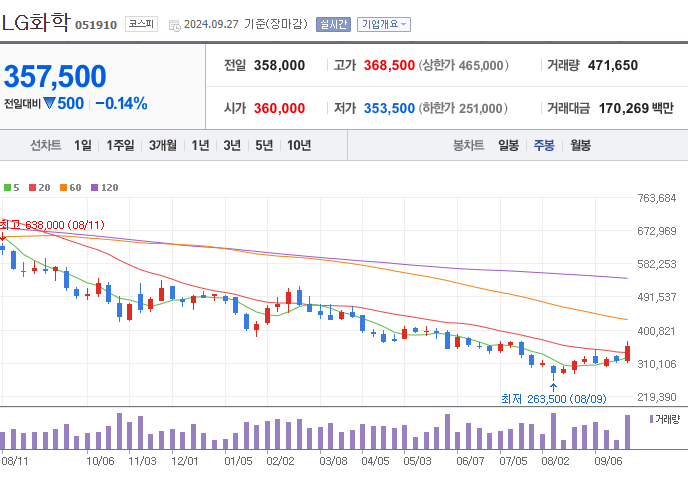Click the calendar icon beside the 2024.09.27 date
This screenshot has width=688, height=482.
(174, 25)
